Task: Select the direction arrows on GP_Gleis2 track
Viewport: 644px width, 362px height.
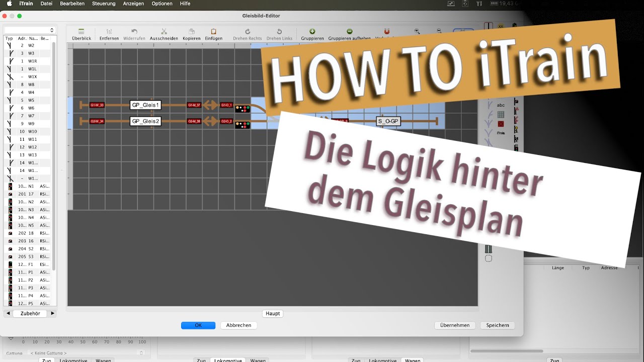Action: point(211,121)
